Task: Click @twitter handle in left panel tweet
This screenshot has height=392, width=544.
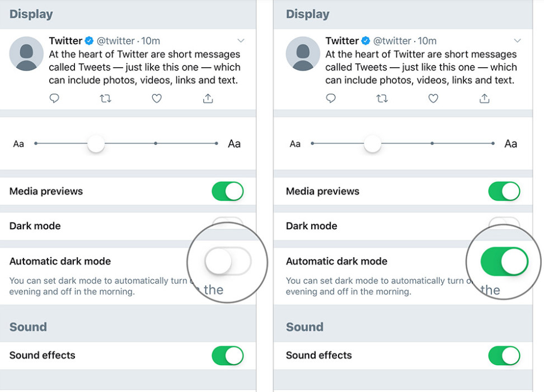Action: [116, 41]
